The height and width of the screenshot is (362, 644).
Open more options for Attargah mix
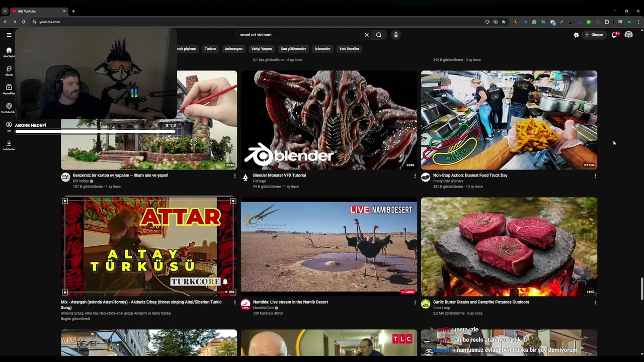tap(234, 303)
